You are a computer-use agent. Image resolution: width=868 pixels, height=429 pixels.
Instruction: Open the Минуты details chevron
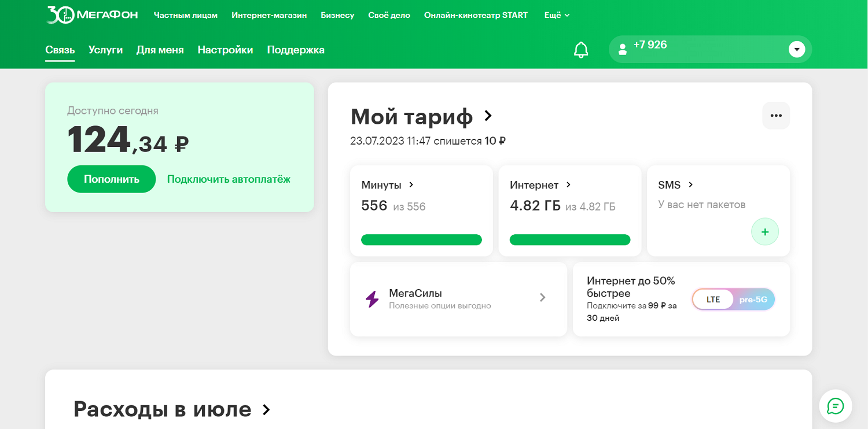pos(411,185)
